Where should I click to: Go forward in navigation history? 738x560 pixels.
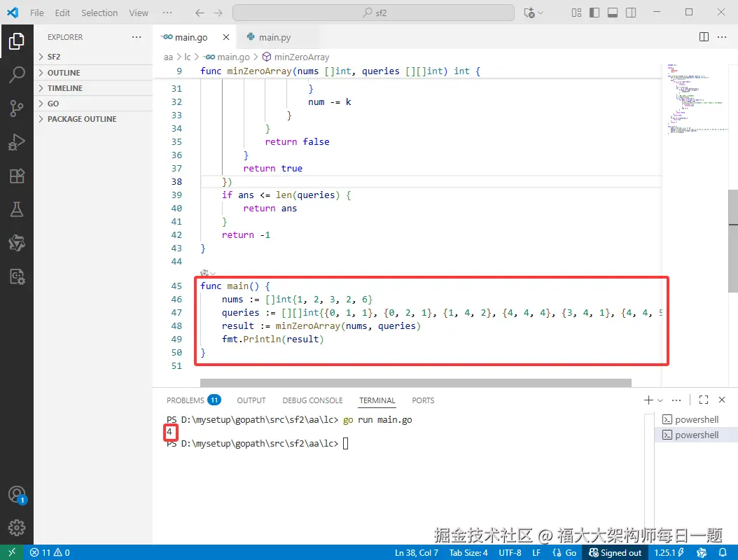(218, 13)
